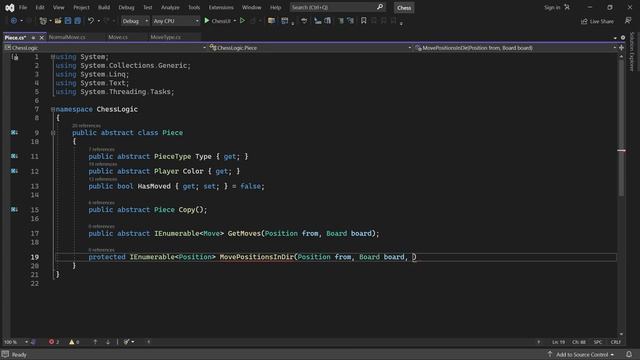The height and width of the screenshot is (360, 640).
Task: Open the Debug configuration dropdown
Action: click(x=135, y=21)
